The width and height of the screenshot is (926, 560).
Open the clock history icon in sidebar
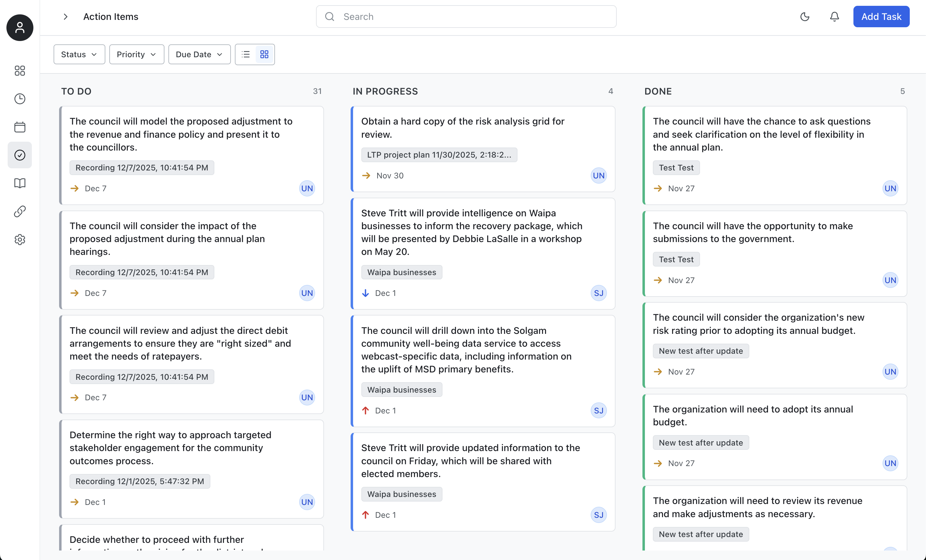pos(20,99)
